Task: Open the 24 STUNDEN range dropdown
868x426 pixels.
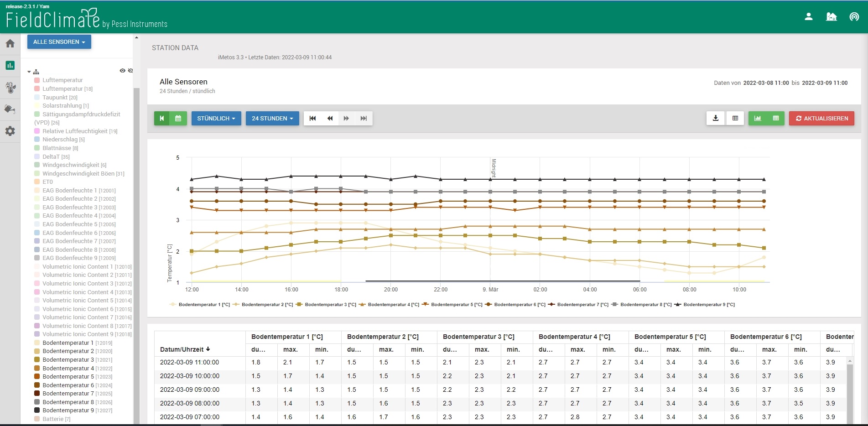Action: pyautogui.click(x=272, y=119)
